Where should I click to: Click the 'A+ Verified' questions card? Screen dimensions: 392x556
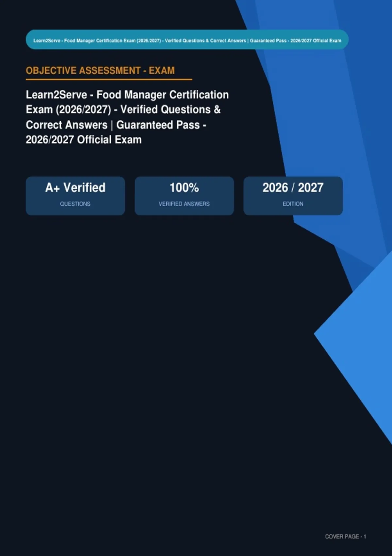coord(75,196)
